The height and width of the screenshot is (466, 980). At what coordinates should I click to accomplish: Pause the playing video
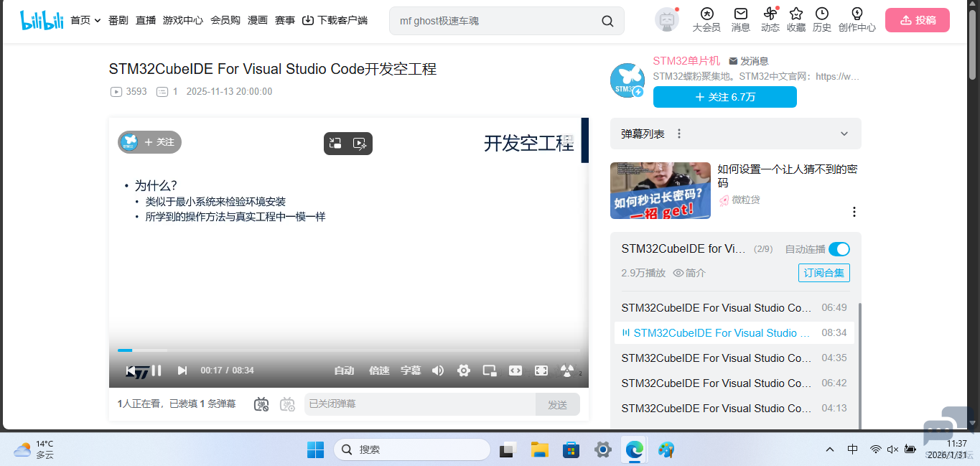click(x=155, y=371)
